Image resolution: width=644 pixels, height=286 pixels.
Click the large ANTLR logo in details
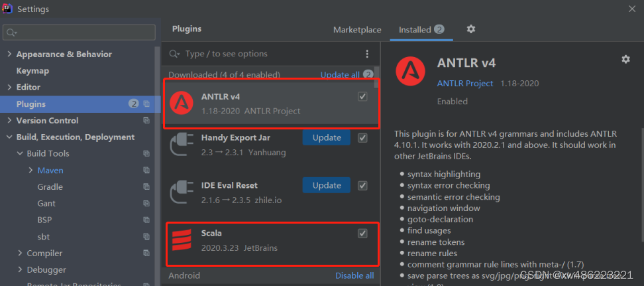click(x=411, y=71)
